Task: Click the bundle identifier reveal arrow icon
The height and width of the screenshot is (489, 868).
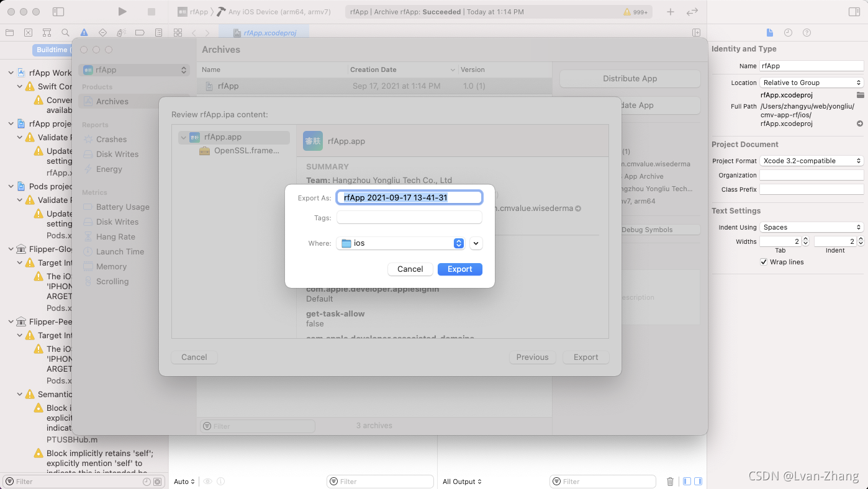Action: 578,209
